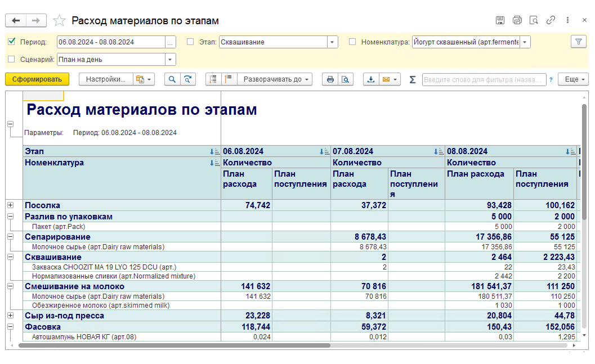Open the Сценарий dropdown list
Viewport: 595px width, 364px height.
(170, 60)
